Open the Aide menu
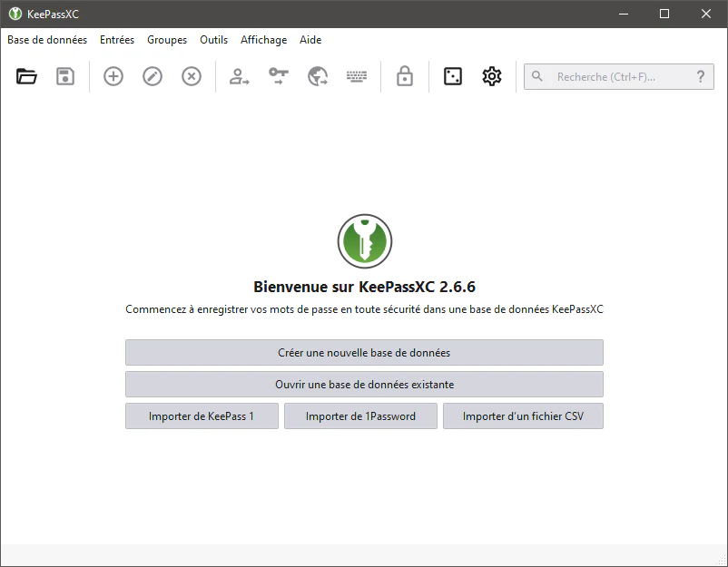The height and width of the screenshot is (567, 728). tap(310, 40)
